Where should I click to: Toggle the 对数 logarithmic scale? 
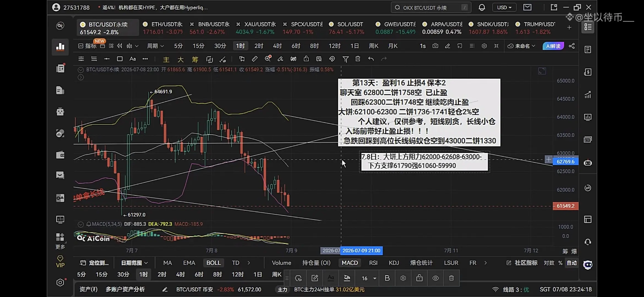coord(549,263)
